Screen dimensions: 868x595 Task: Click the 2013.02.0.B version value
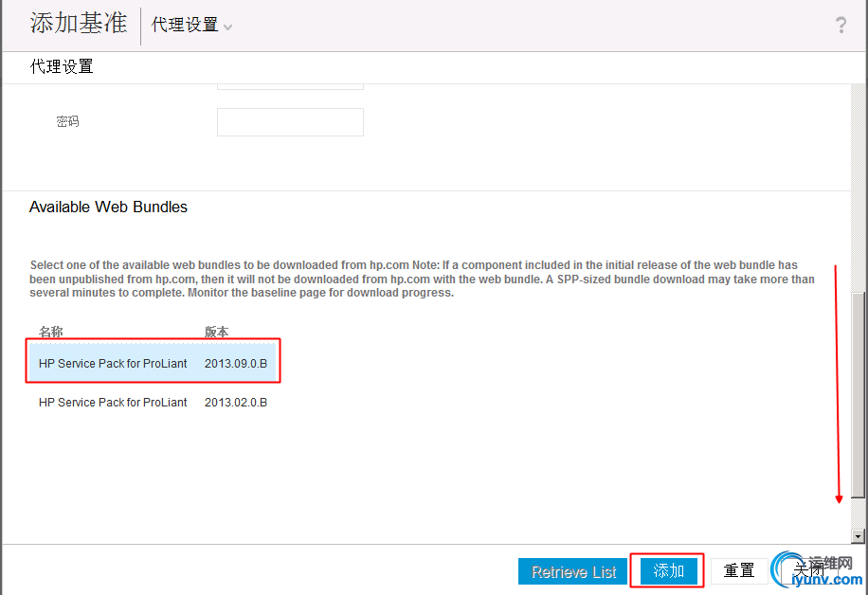236,403
